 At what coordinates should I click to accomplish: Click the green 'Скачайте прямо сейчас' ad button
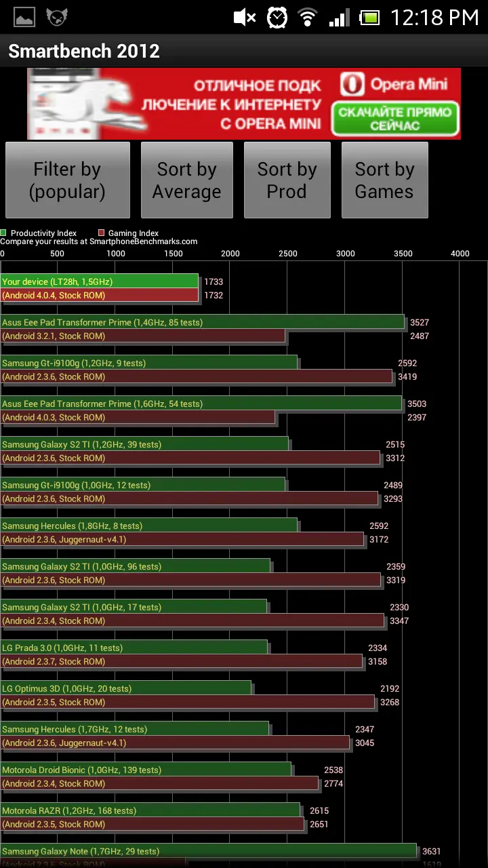coord(395,119)
